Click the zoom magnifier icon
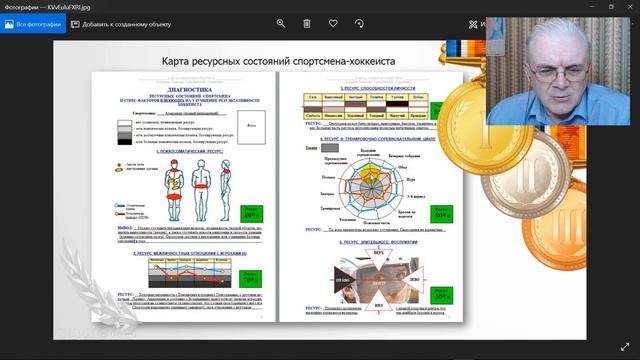Viewport: 640px width, 360px height. 281,24
